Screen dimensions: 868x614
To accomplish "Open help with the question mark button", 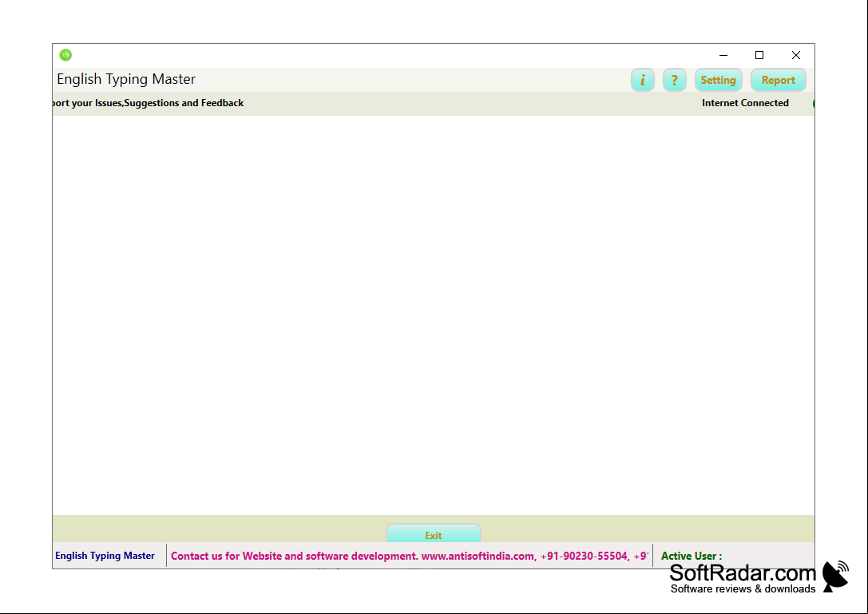I will tap(674, 81).
